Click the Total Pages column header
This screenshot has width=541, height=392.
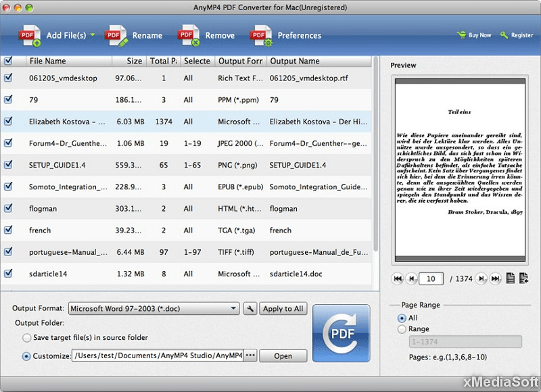164,61
